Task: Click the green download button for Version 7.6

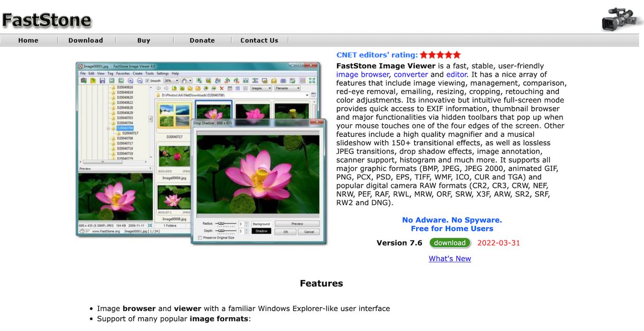Action: (x=449, y=242)
